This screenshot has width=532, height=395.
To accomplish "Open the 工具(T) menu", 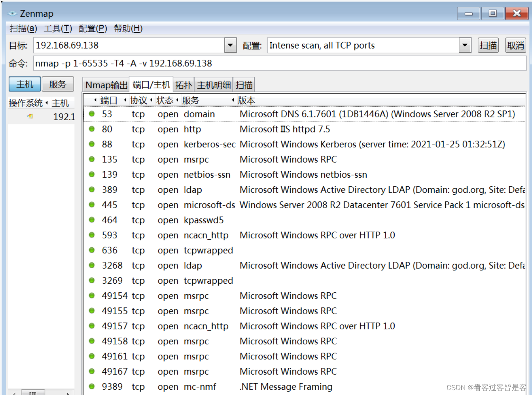I will click(58, 28).
